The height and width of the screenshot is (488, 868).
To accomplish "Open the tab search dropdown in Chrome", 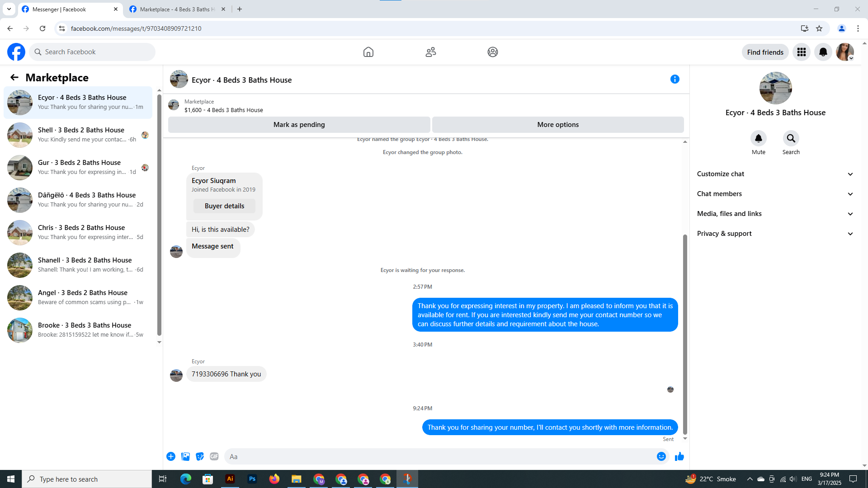I will click(9, 9).
